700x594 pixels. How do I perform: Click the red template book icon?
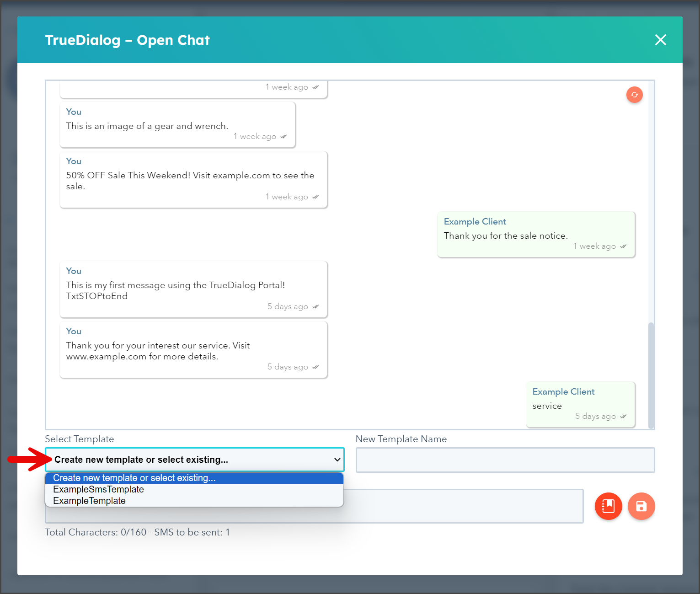(608, 506)
